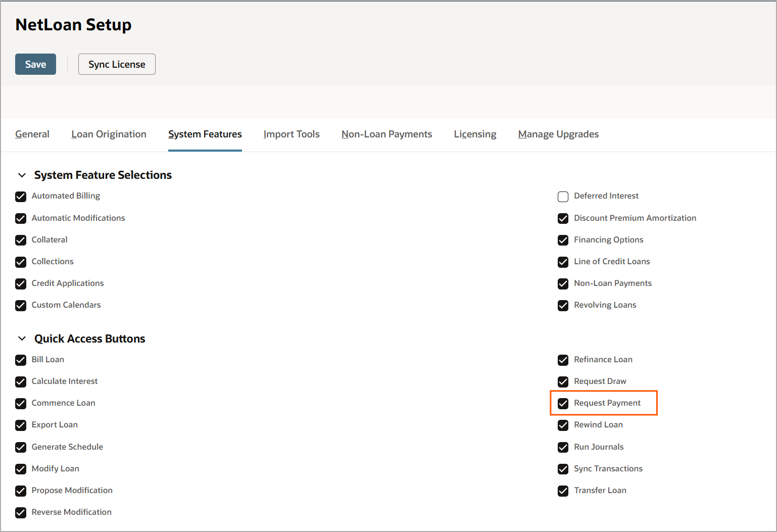Enable the Deferred Interest checkbox
The height and width of the screenshot is (532, 777).
pyautogui.click(x=563, y=197)
